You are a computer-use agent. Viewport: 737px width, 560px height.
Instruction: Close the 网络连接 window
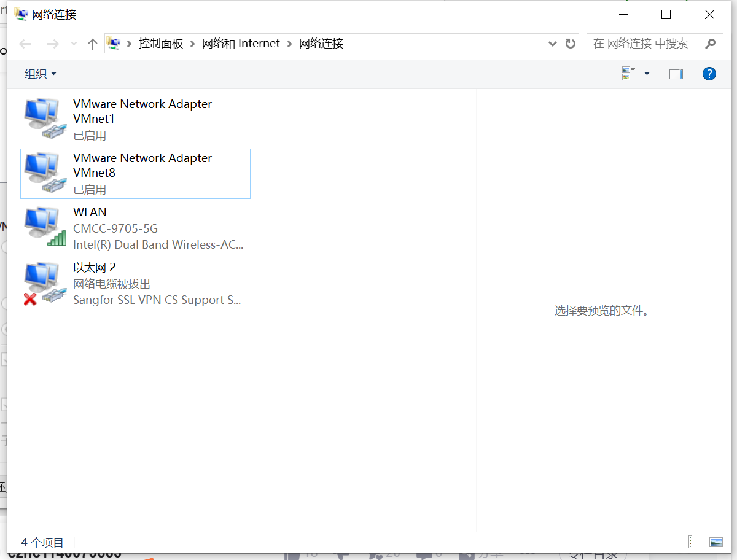[x=709, y=14]
